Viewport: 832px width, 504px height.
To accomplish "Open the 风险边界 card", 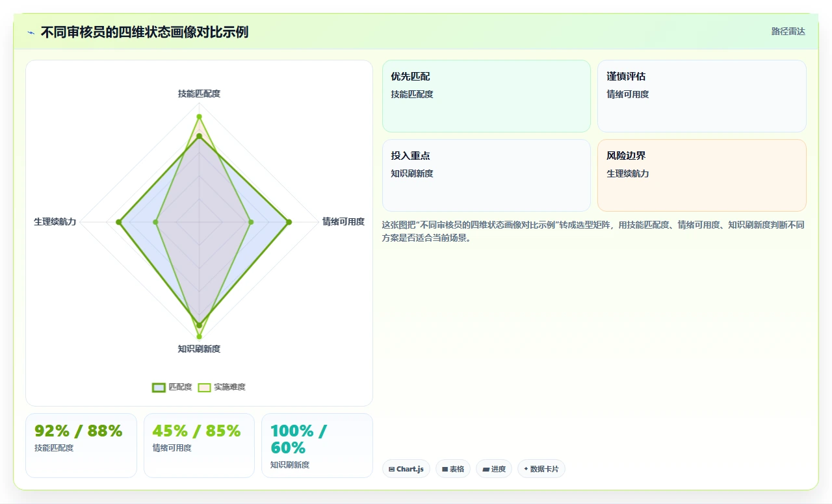I will coord(702,175).
